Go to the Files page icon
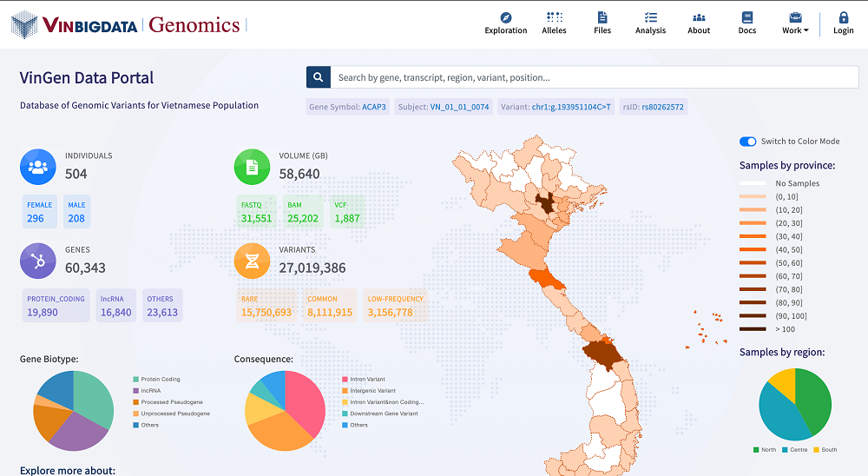Screen dimensions: 868x476 click(x=602, y=17)
